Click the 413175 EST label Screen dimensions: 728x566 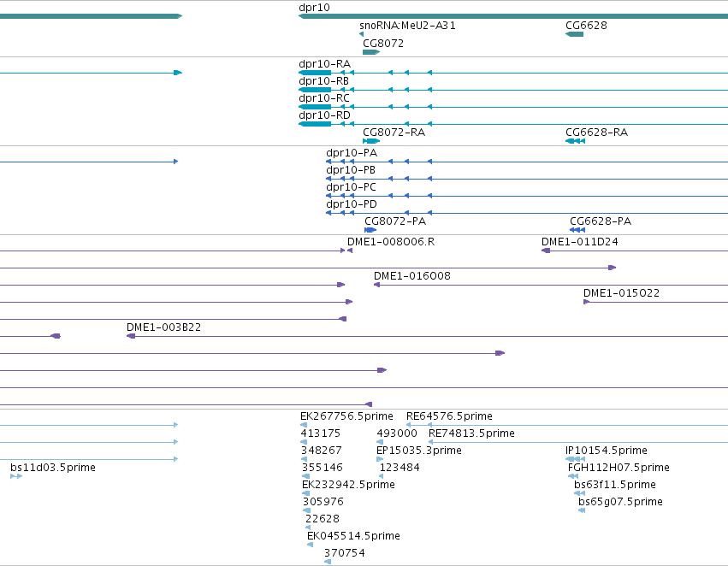click(320, 433)
